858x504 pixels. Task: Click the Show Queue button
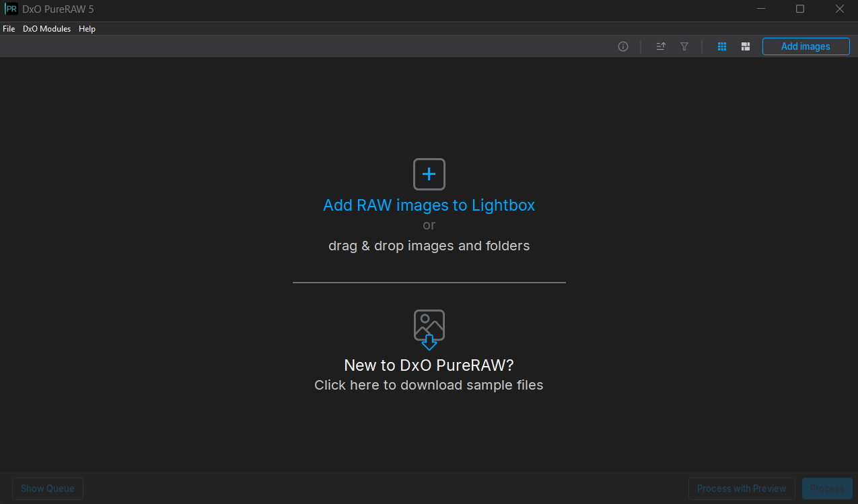[48, 489]
